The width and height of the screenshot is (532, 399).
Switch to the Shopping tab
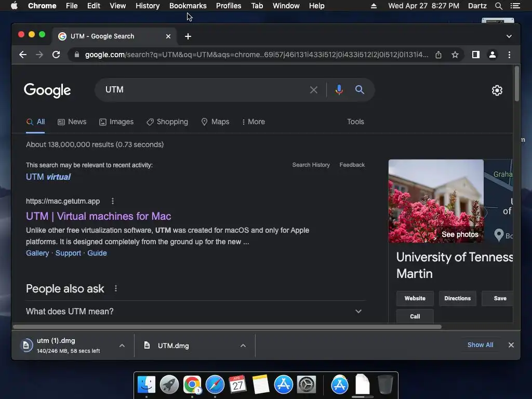(167, 122)
